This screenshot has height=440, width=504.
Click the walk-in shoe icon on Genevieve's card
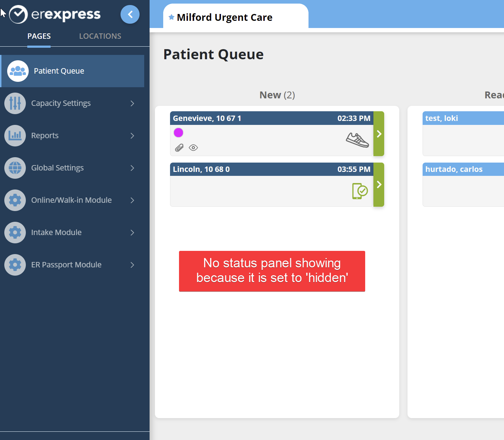coord(357,140)
